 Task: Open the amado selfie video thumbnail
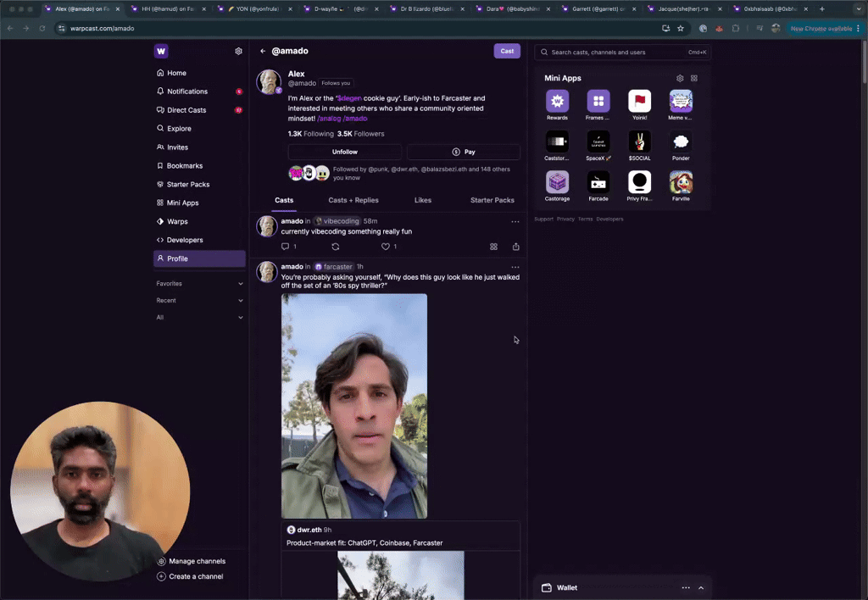pyautogui.click(x=354, y=406)
